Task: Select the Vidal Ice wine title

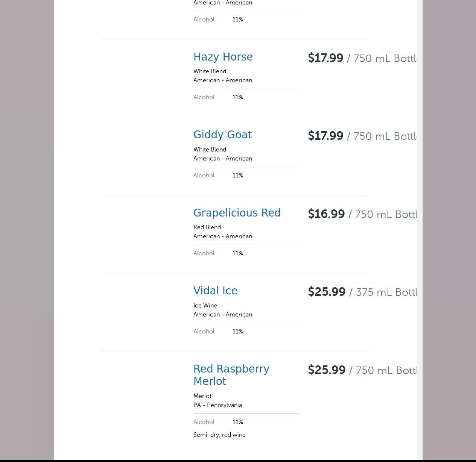Action: coord(215,291)
